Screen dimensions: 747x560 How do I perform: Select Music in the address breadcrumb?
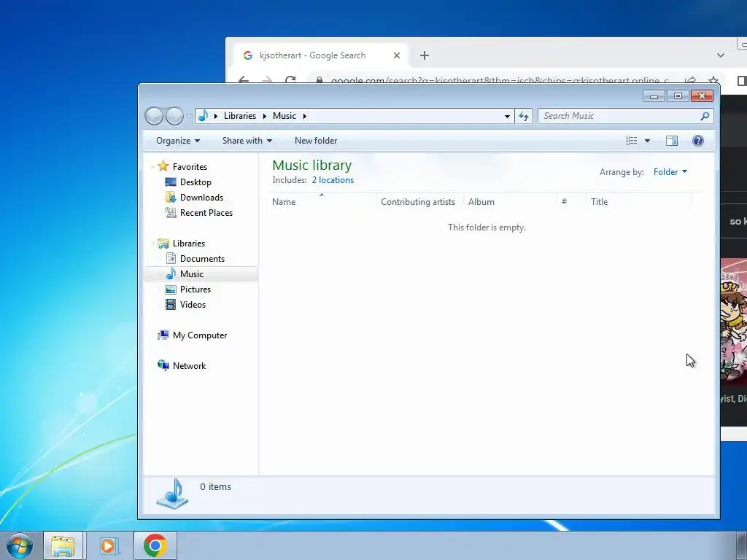pyautogui.click(x=284, y=116)
